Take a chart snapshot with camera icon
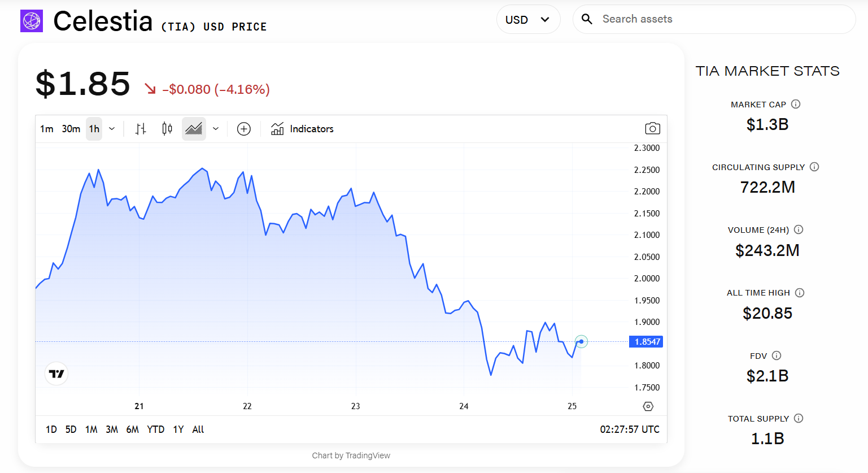The height and width of the screenshot is (473, 868). coord(652,129)
